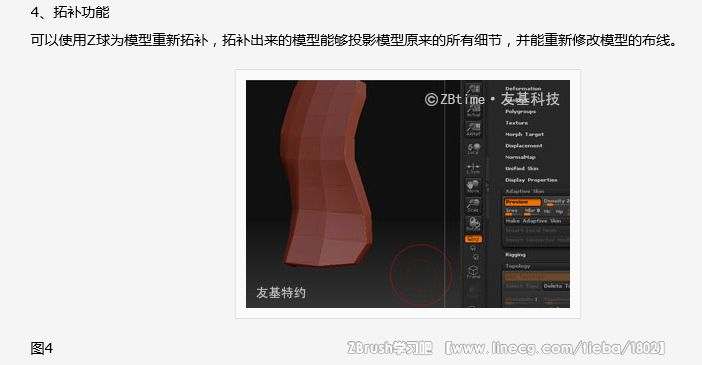Expand the NormalMap sub-palette
Image resolution: width=702 pixels, height=365 pixels.
pos(520,157)
